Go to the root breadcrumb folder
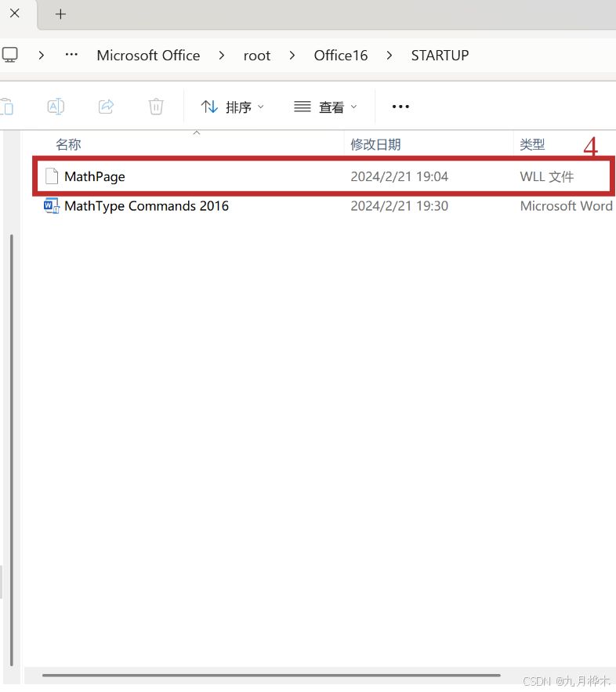 [x=257, y=56]
